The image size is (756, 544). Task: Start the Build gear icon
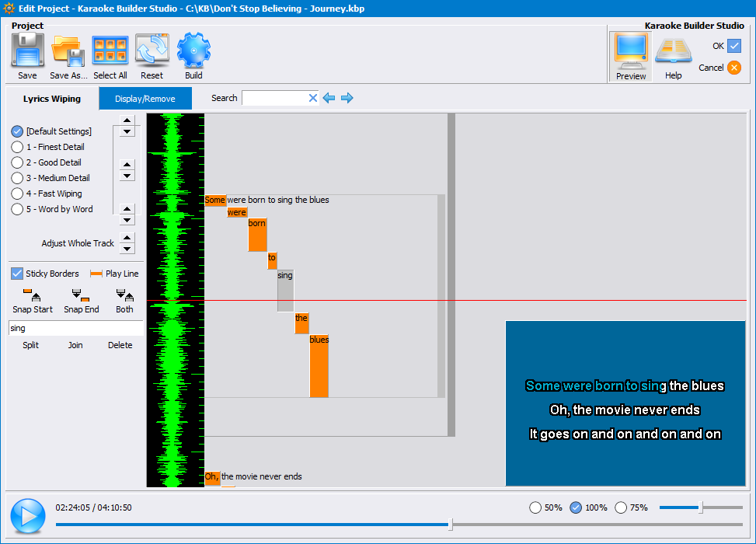[193, 51]
